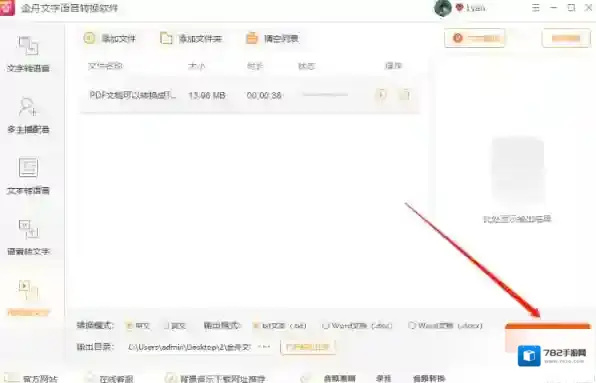Viewport: 596px width, 383px height.
Task: Click the VIP heart icon beside the username
Action: tap(460, 8)
